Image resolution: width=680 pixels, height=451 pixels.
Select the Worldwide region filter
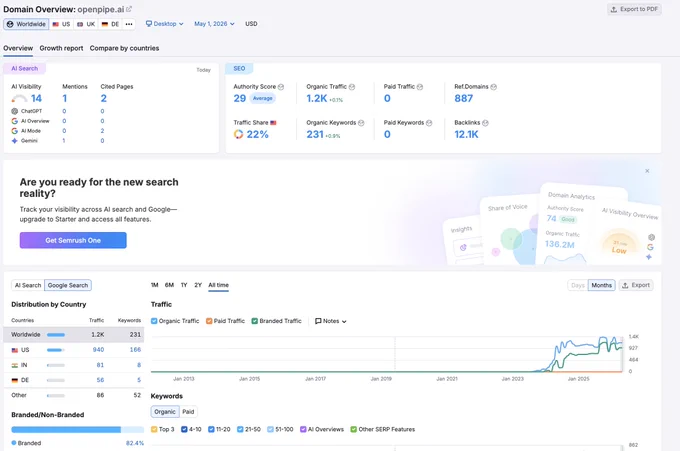26,24
